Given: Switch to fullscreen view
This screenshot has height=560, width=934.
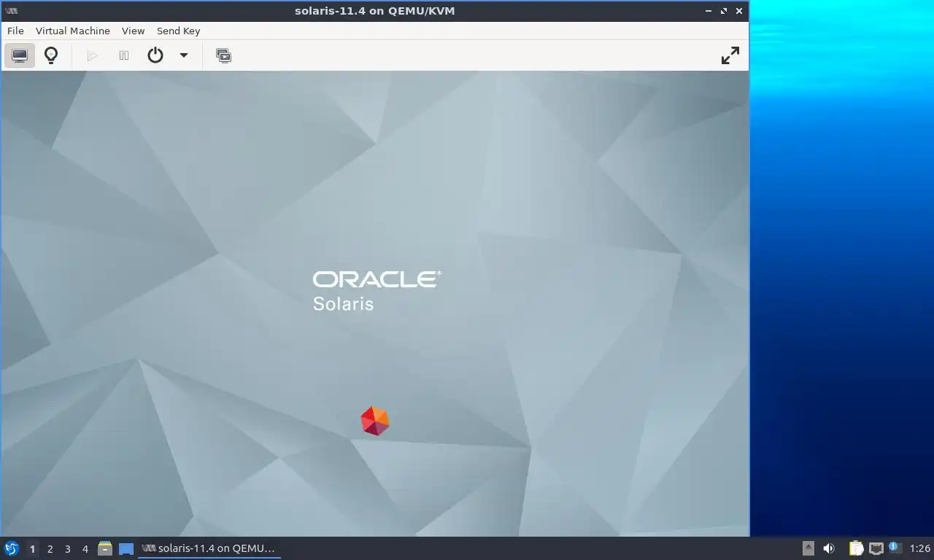Looking at the screenshot, I should coord(730,55).
